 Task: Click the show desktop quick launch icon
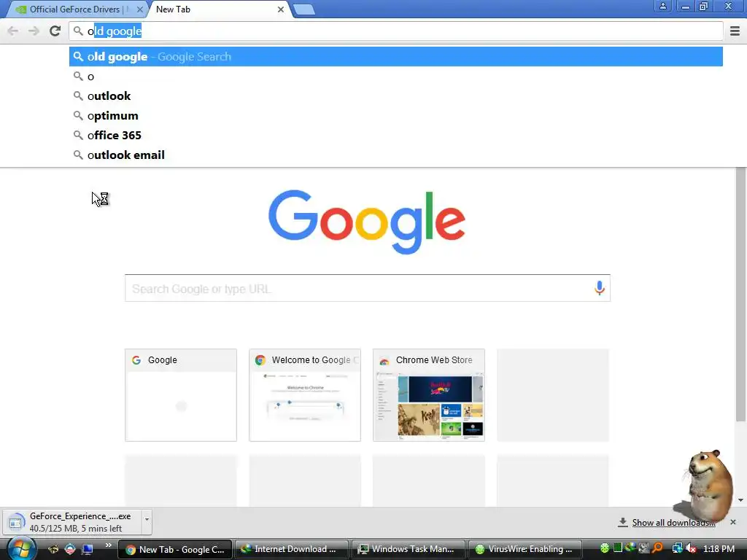(x=88, y=550)
